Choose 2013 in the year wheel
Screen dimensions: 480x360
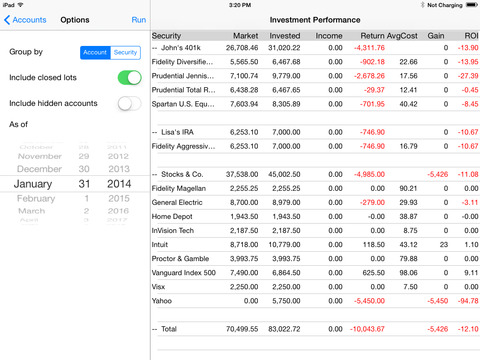pos(119,169)
